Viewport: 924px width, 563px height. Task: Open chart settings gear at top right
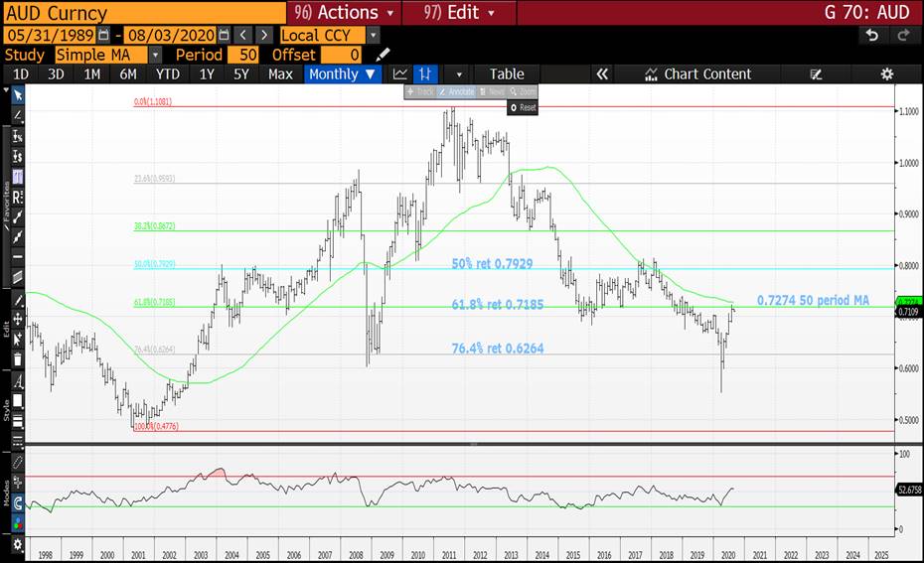coord(886,74)
